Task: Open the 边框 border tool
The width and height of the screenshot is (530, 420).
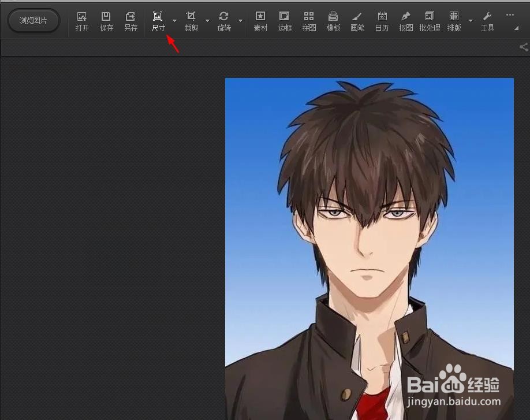Action: pyautogui.click(x=285, y=21)
